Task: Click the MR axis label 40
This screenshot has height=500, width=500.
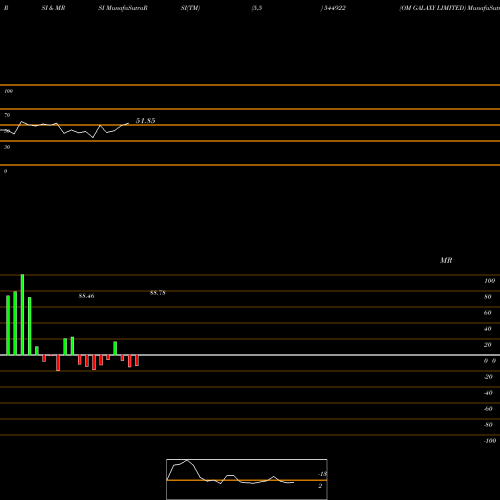Action: (x=488, y=329)
